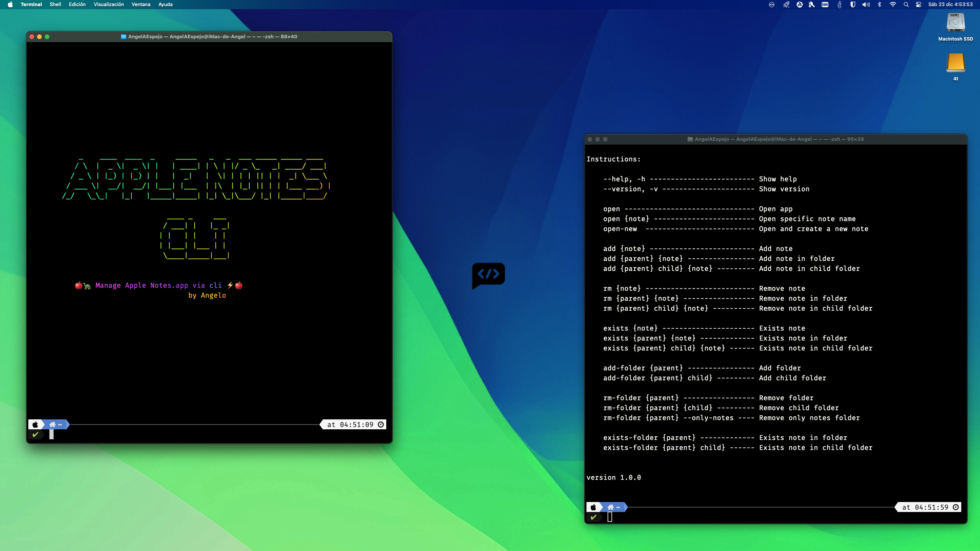
Task: Click the memory chip menu bar icon
Action: (825, 5)
